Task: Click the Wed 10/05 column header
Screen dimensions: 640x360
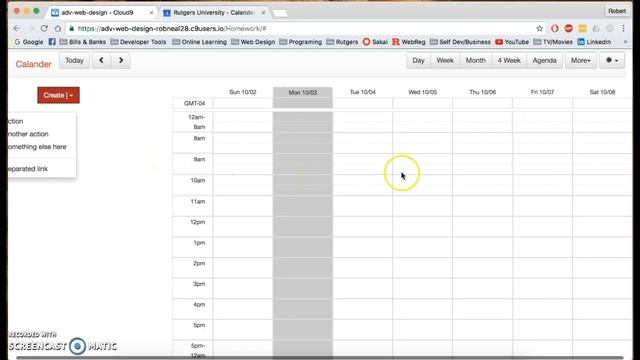Action: [422, 92]
